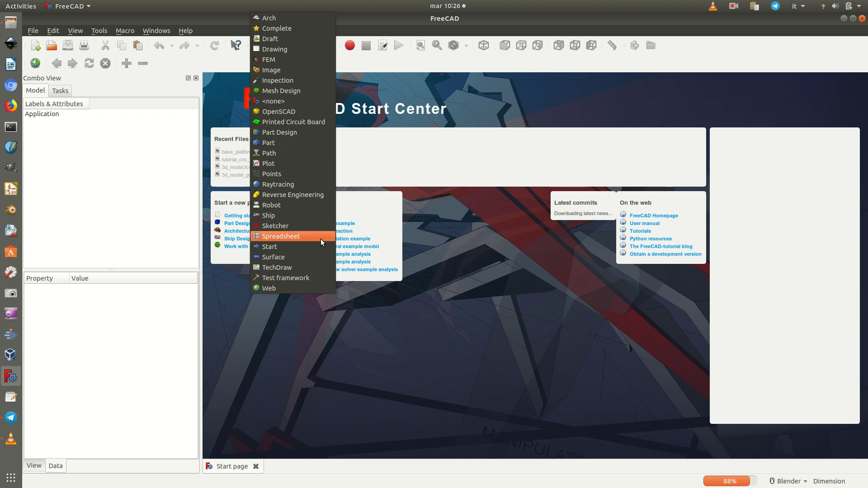This screenshot has width=868, height=488.
Task: Switch to the Tasks tab
Action: pos(60,91)
